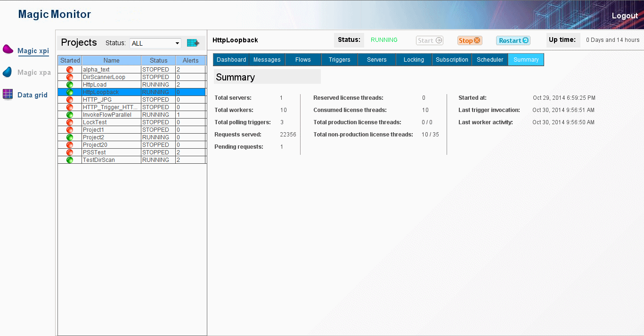Open the Triggers tab
The height and width of the screenshot is (336, 644).
[340, 60]
